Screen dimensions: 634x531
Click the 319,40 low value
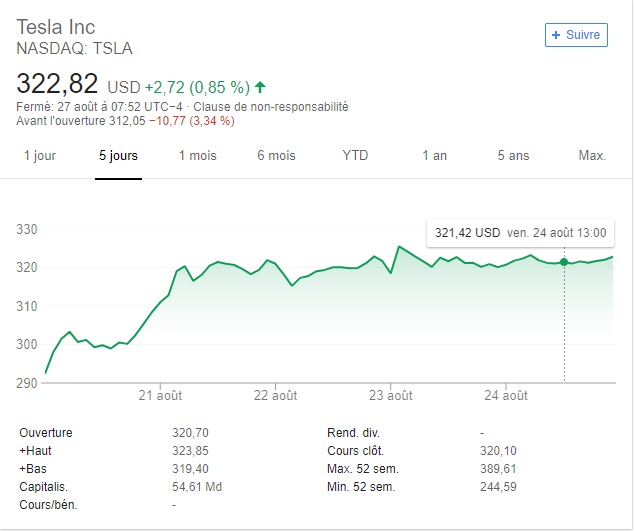(x=190, y=469)
